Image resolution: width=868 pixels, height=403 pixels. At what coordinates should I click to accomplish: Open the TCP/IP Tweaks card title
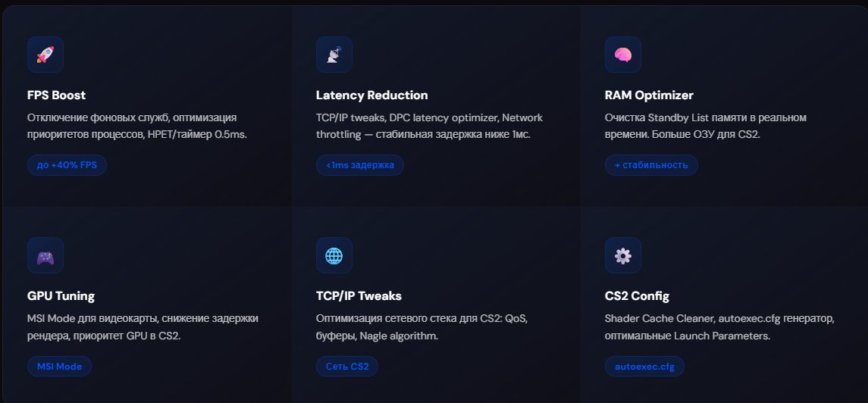pyautogui.click(x=359, y=295)
